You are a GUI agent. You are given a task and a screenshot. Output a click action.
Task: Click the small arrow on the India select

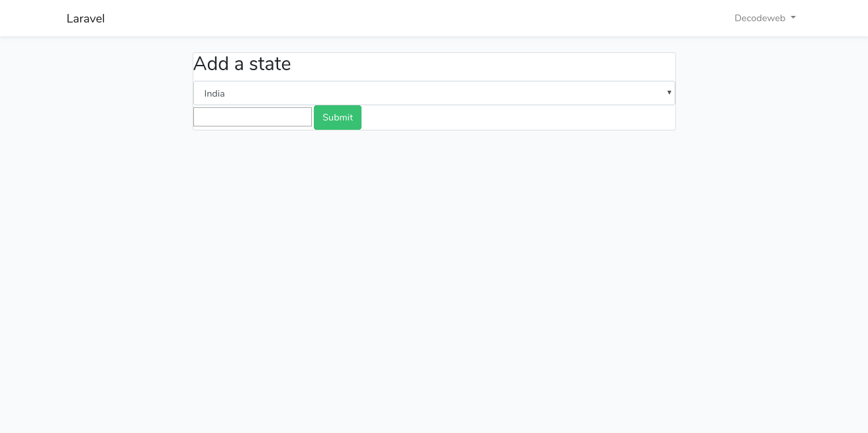tap(669, 93)
